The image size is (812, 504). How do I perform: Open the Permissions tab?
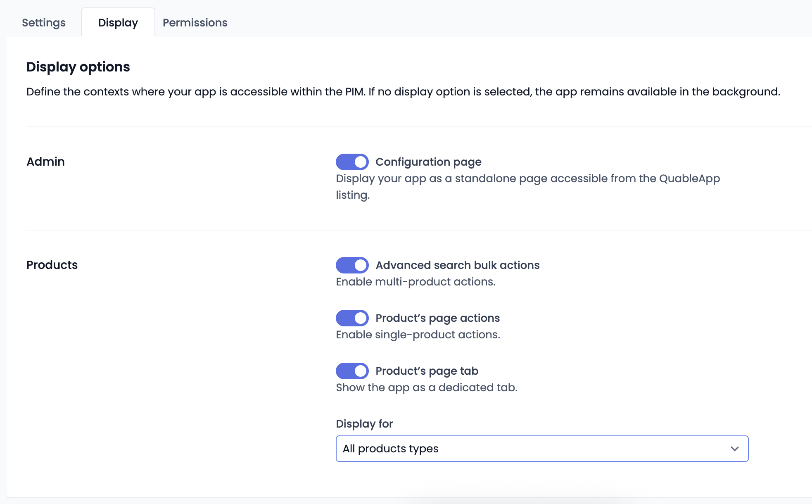pos(195,23)
